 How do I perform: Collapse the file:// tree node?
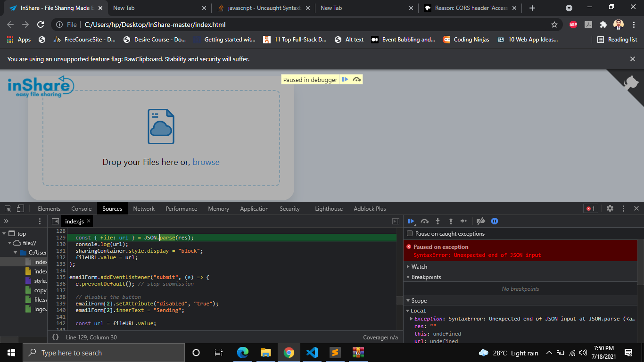9,243
